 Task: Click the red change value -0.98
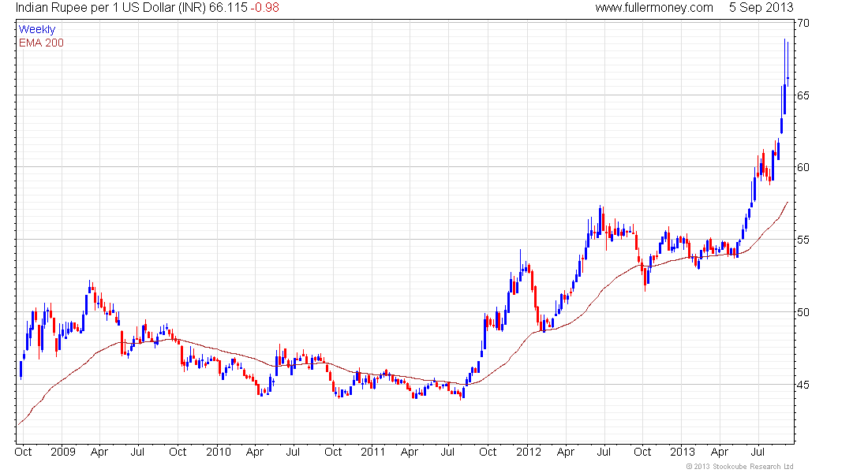click(264, 8)
